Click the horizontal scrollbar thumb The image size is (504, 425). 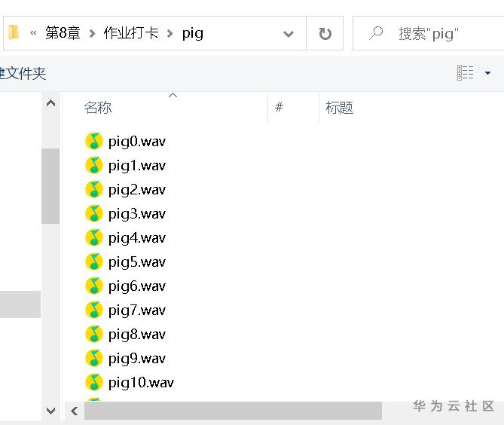(x=232, y=411)
